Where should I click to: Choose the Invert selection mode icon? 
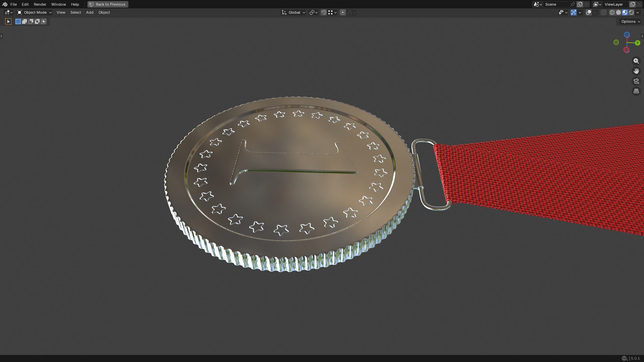click(37, 21)
